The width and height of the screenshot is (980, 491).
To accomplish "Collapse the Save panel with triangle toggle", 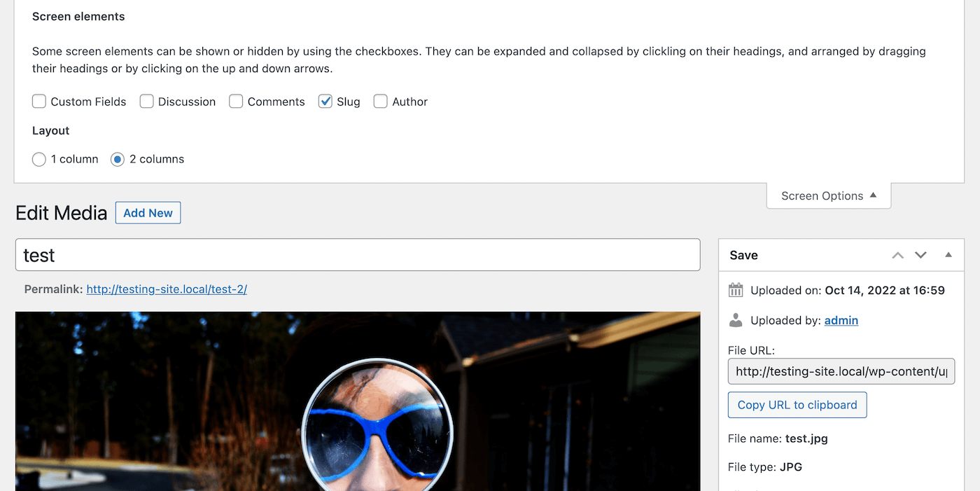I will pos(948,255).
